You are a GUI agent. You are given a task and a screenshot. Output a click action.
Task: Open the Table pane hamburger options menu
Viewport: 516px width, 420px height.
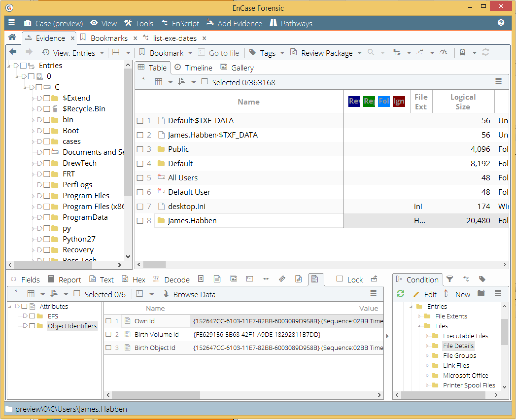499,82
